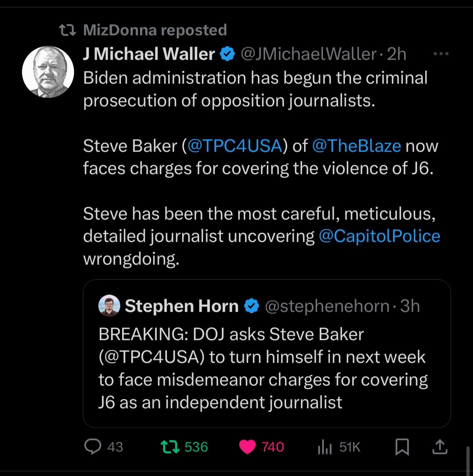Bookmark this tweet

(x=402, y=447)
